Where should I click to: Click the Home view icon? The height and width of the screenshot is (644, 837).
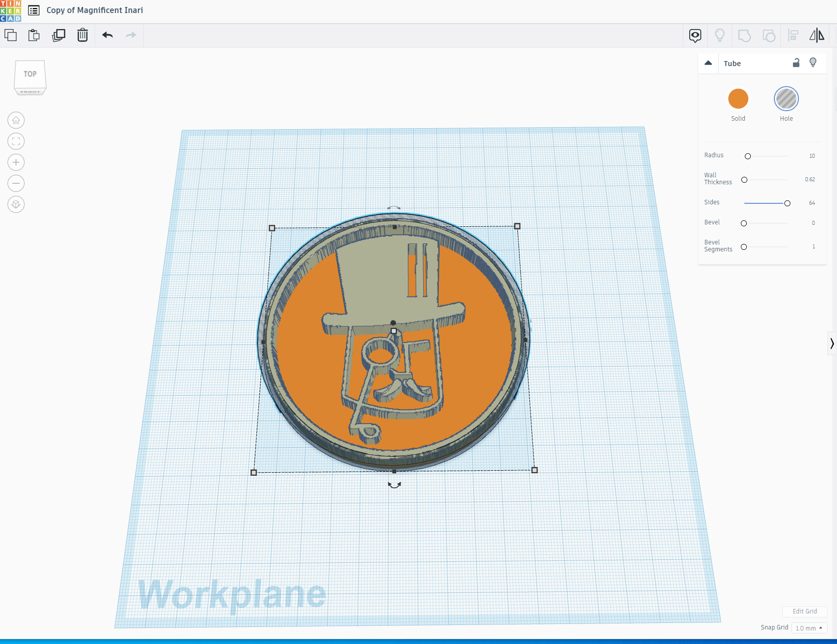point(16,120)
